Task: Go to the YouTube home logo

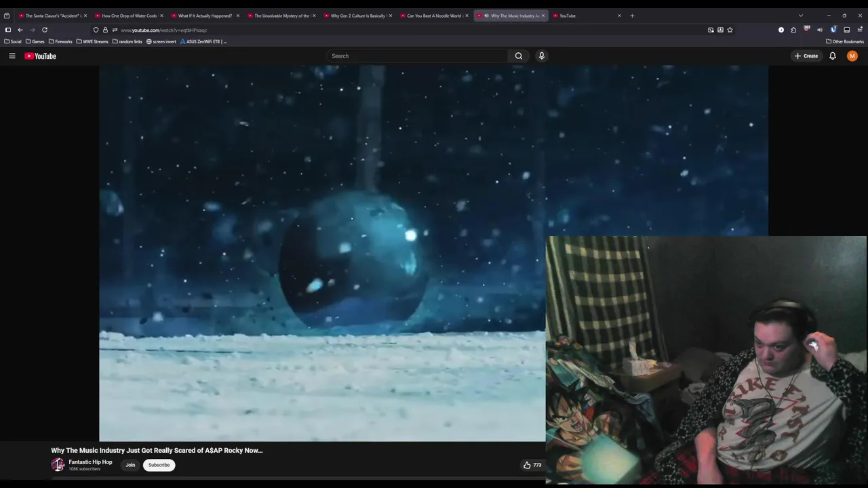Action: point(40,56)
